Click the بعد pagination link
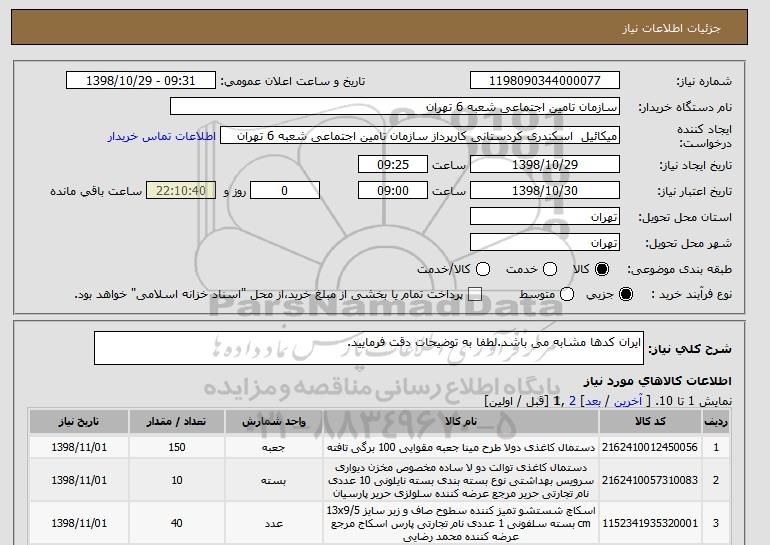 [593, 401]
